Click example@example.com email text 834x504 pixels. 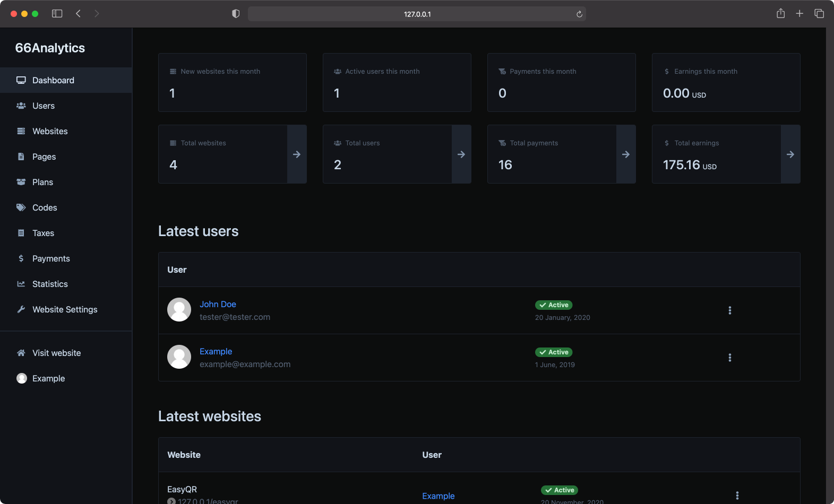pyautogui.click(x=245, y=364)
